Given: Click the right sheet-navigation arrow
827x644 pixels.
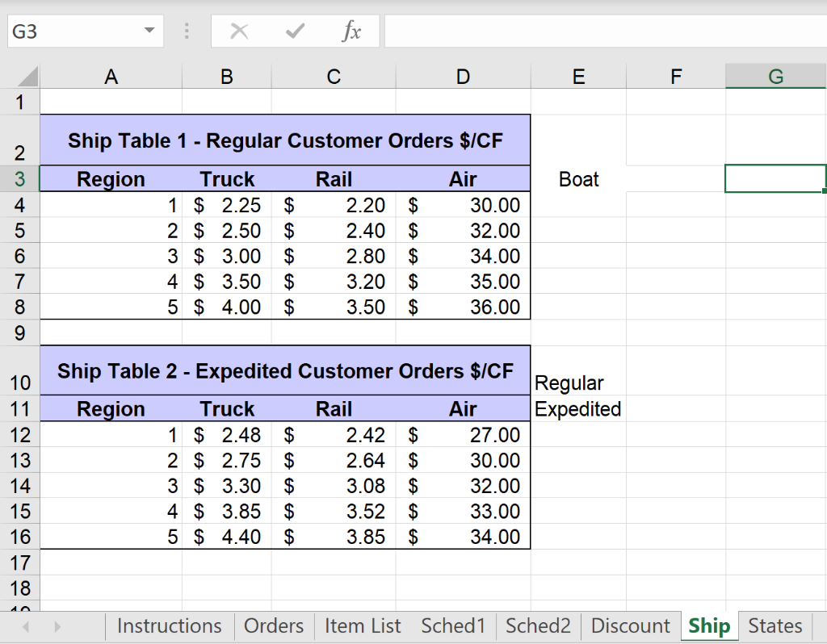Looking at the screenshot, I should point(55,626).
